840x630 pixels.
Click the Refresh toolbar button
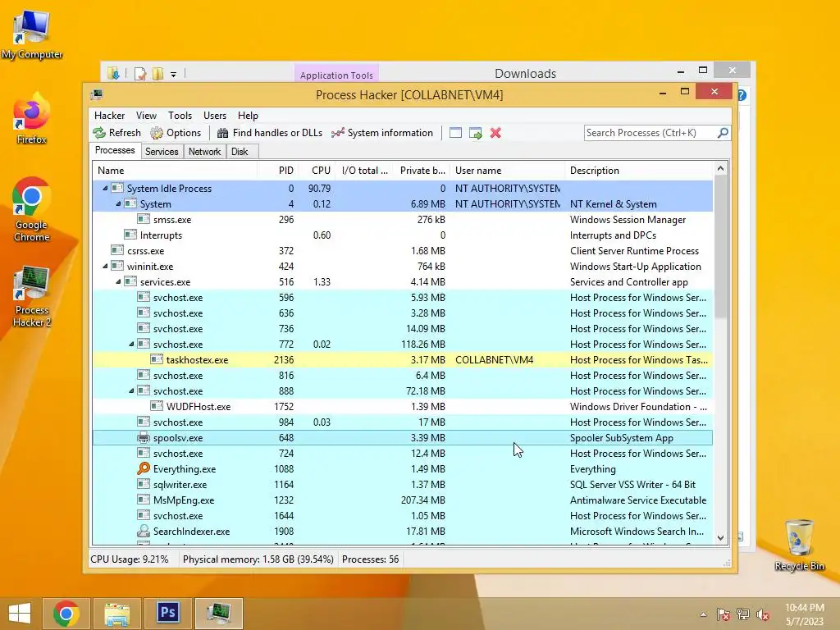[x=116, y=133]
